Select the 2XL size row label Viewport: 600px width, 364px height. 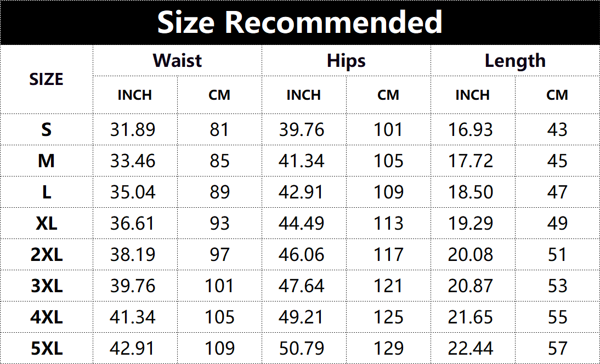(x=46, y=255)
